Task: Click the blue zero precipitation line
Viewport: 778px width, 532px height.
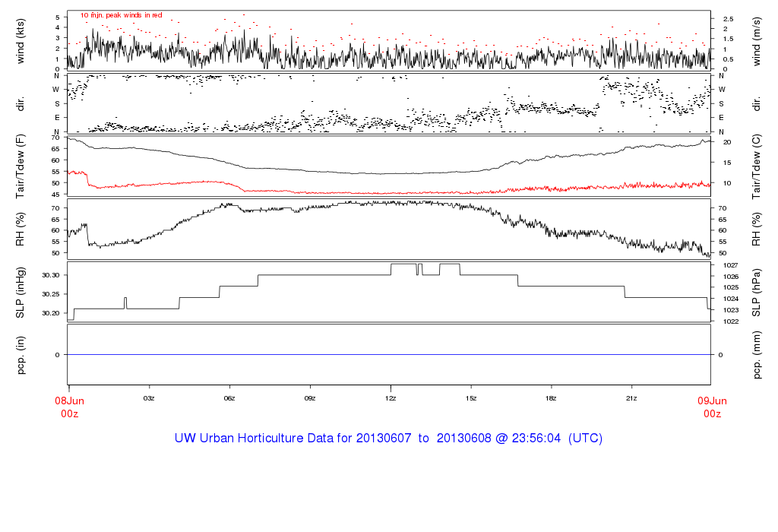Action: pyautogui.click(x=389, y=354)
